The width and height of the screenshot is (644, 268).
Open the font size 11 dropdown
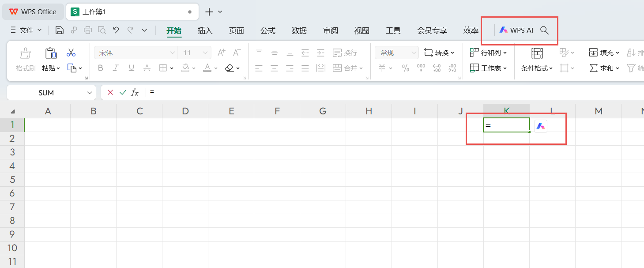pos(191,52)
